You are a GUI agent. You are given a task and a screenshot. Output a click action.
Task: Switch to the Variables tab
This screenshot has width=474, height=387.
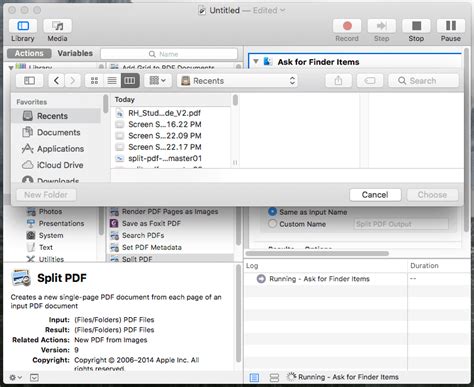click(x=75, y=53)
